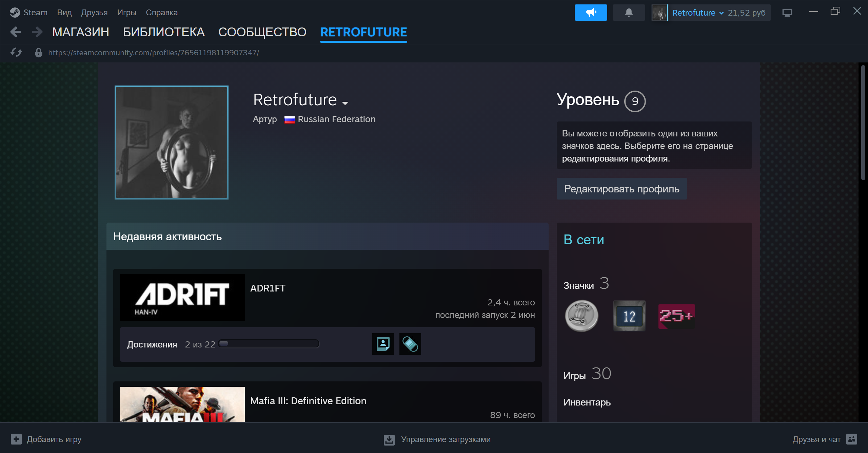Open the Инвентарь link

pyautogui.click(x=587, y=402)
